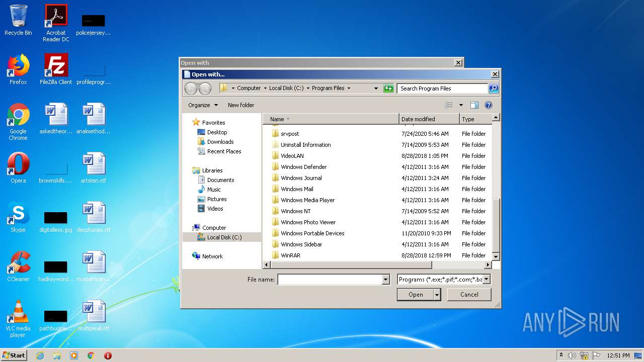644x362 pixels.
Task: Open the File name combo dropdown
Action: click(x=386, y=280)
